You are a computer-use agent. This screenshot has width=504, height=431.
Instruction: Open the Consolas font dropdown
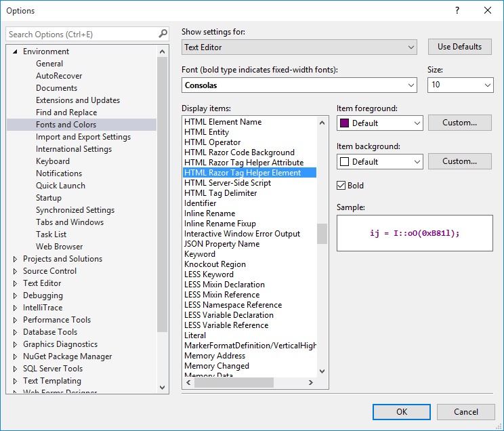(x=299, y=85)
